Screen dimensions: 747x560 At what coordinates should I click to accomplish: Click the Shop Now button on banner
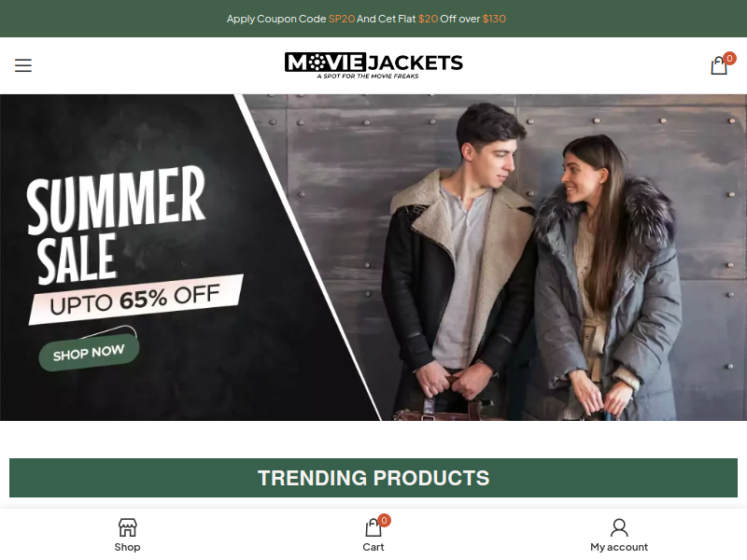(89, 353)
